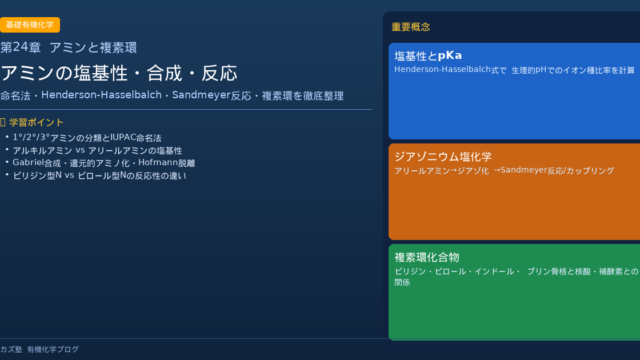Image resolution: width=640 pixels, height=360 pixels.
Task: Open the orange ジアゾニウム塩化学 card
Action: (514, 191)
